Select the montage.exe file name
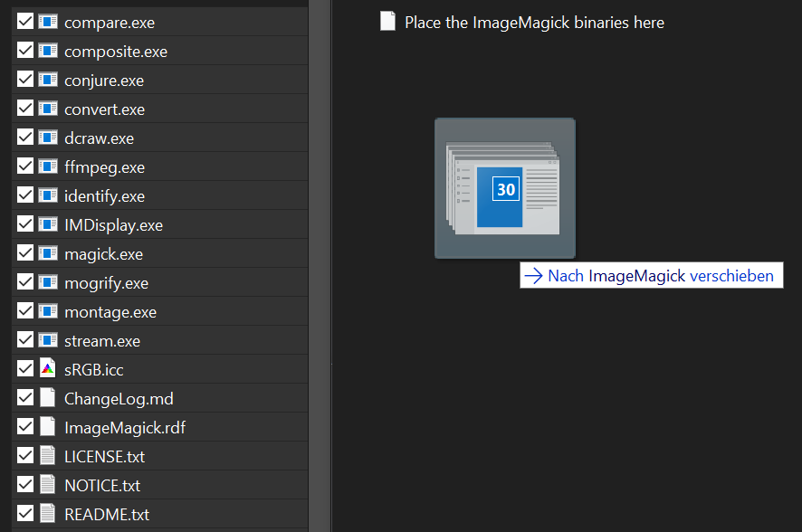Image resolution: width=802 pixels, height=532 pixels. (110, 312)
